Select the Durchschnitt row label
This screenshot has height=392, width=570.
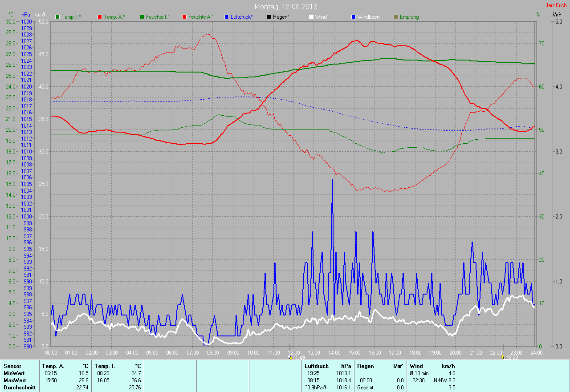(19, 388)
